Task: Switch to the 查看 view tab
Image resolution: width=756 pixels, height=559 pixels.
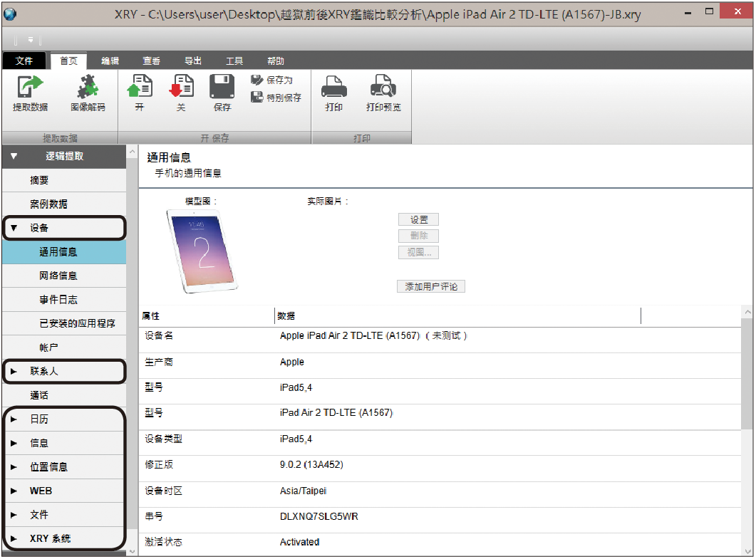Action: pyautogui.click(x=151, y=61)
